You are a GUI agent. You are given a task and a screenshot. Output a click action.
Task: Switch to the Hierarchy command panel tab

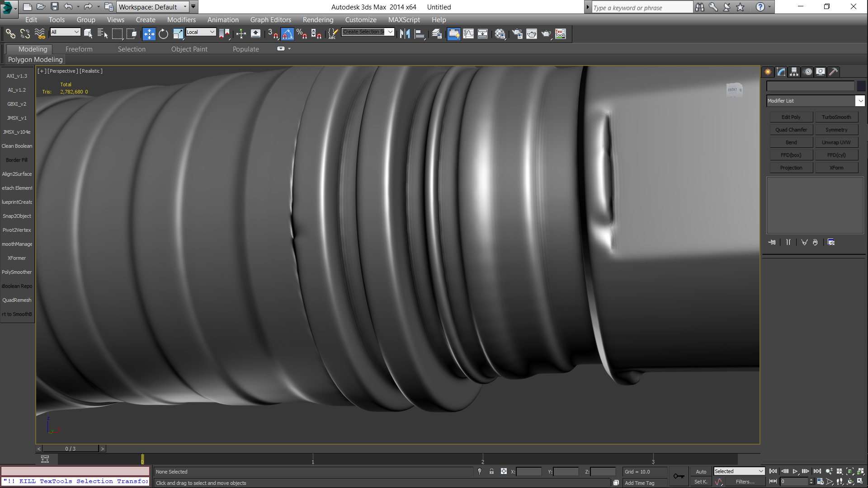point(794,72)
